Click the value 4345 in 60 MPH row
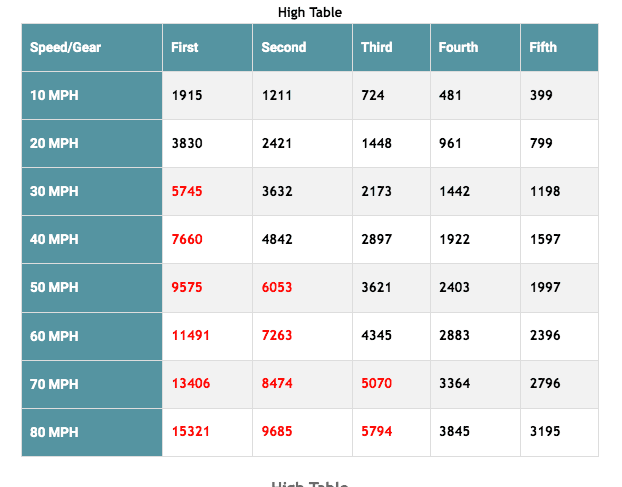This screenshot has width=622, height=487. click(x=376, y=336)
